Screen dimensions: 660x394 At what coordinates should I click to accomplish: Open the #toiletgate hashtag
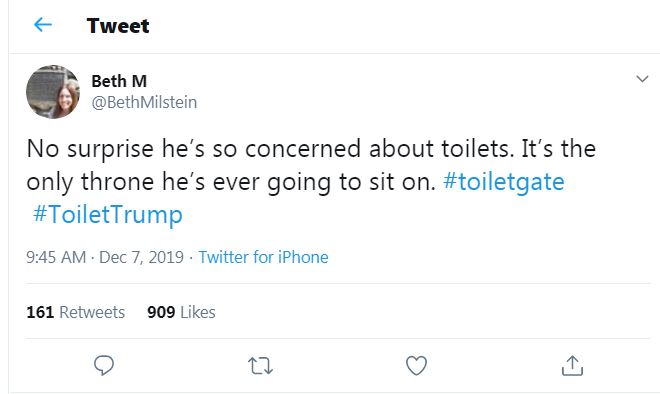pos(503,182)
